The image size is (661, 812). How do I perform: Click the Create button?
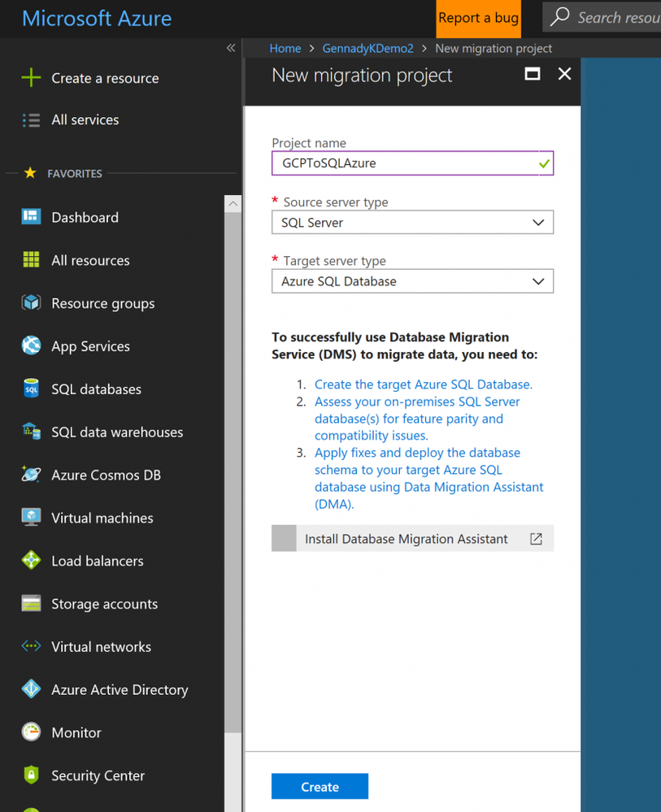point(320,786)
